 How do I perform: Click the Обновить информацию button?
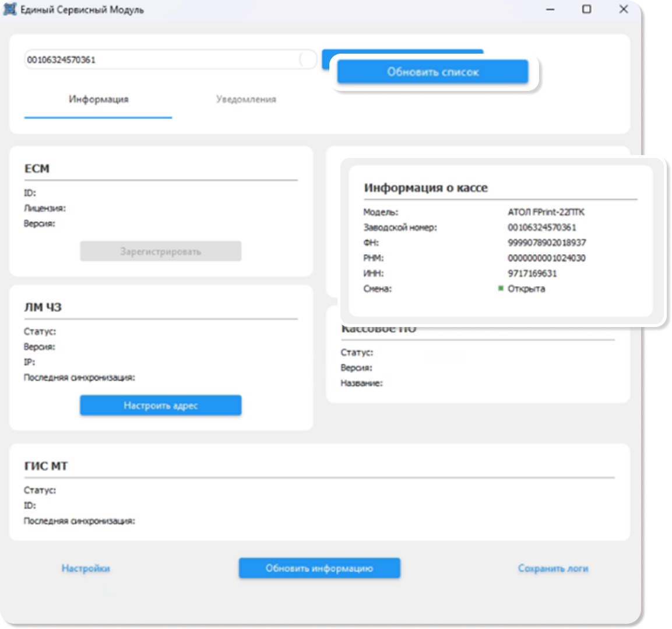click(x=319, y=568)
